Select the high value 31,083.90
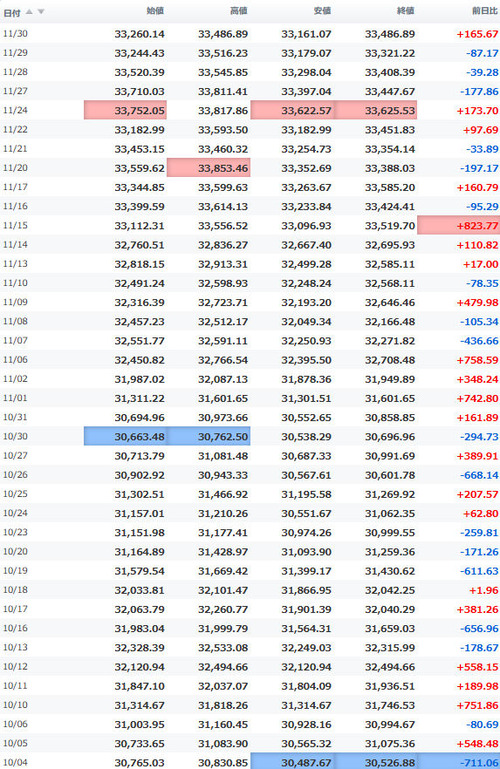Image resolution: width=500 pixels, height=769 pixels. (223, 743)
